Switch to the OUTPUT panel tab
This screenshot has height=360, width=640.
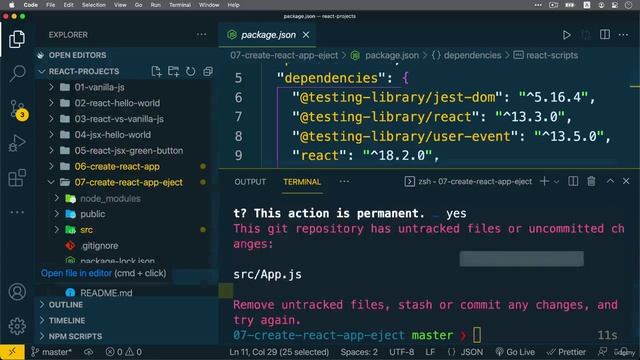[250, 182]
